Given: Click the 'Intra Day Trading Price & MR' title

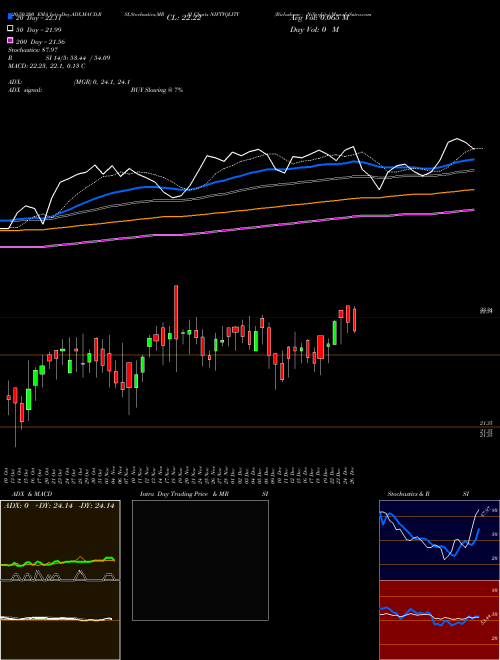Looking at the screenshot, I should click(x=184, y=494).
